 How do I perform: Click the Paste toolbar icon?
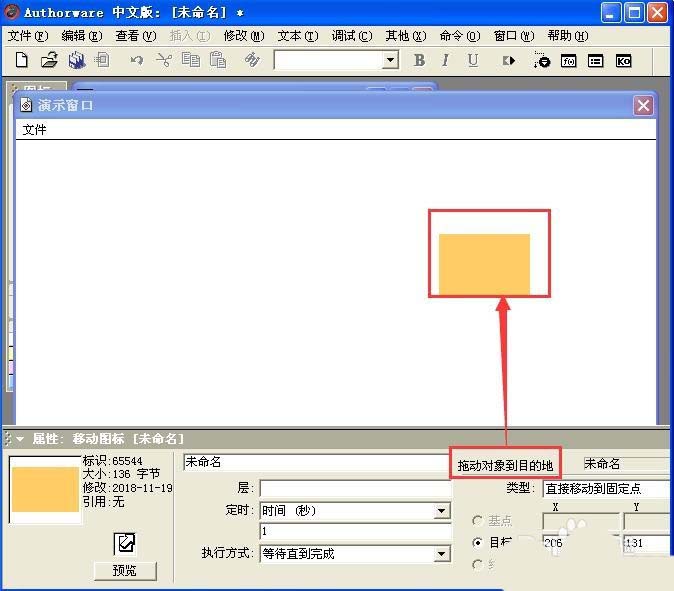(x=218, y=60)
